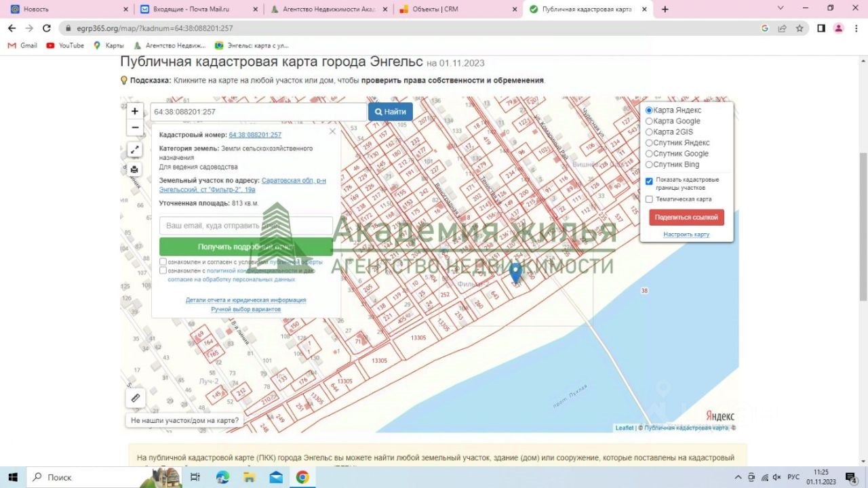Select Карта Google map layer
This screenshot has width=868, height=488.
coord(649,121)
